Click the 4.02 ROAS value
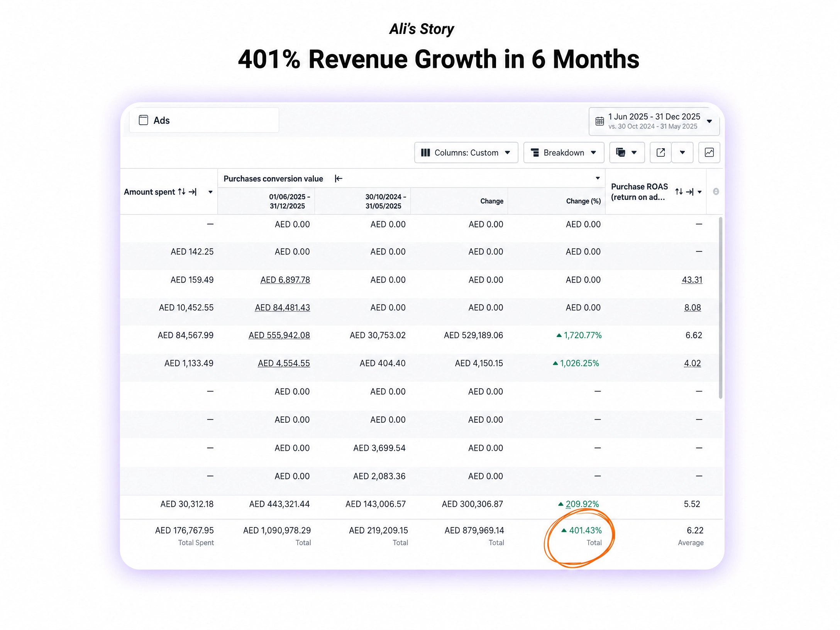The height and width of the screenshot is (630, 840). pos(692,363)
